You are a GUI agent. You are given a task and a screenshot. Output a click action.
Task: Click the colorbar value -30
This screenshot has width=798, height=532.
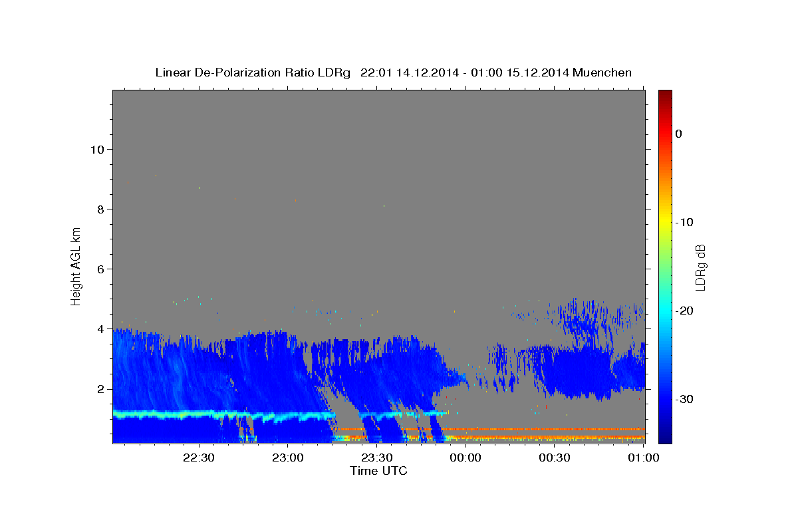click(x=684, y=399)
